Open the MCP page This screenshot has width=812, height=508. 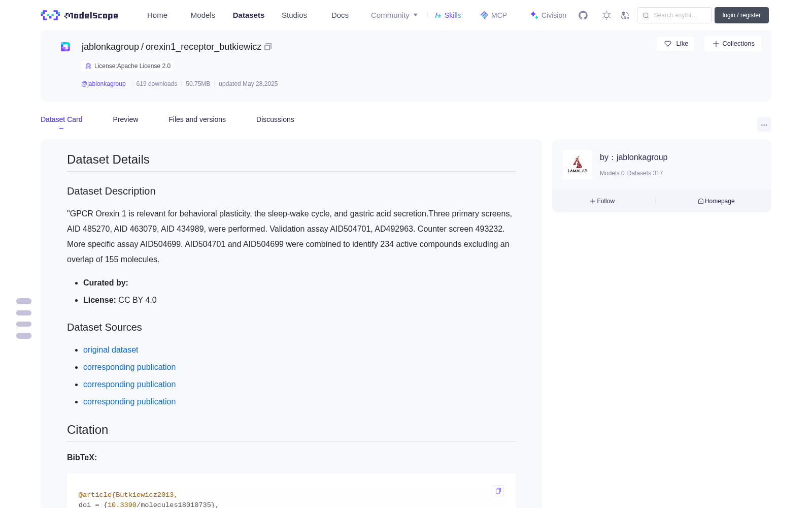coord(493,15)
